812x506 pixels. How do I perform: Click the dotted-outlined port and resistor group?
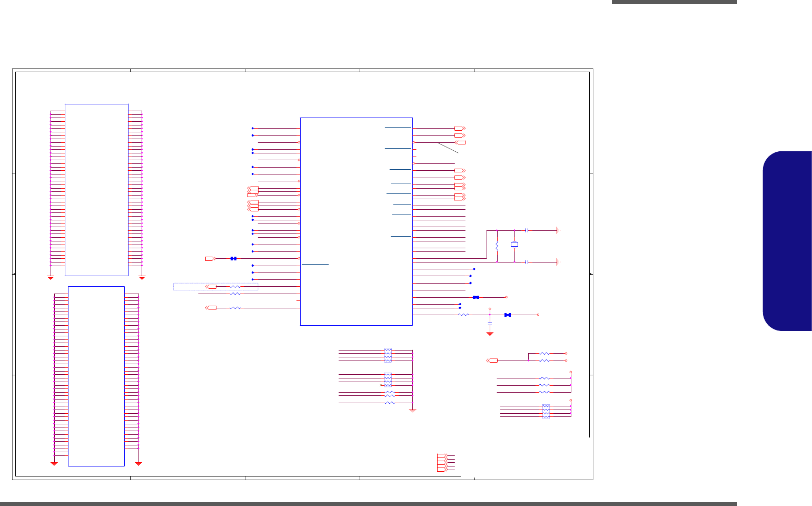215,287
